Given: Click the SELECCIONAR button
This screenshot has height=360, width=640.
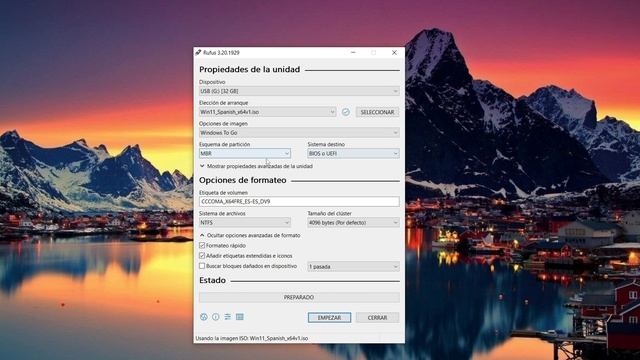Looking at the screenshot, I should click(x=378, y=112).
